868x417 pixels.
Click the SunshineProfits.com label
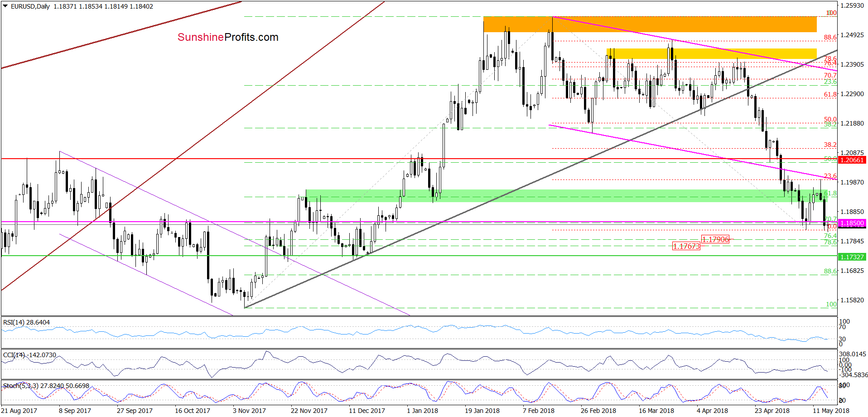[228, 37]
